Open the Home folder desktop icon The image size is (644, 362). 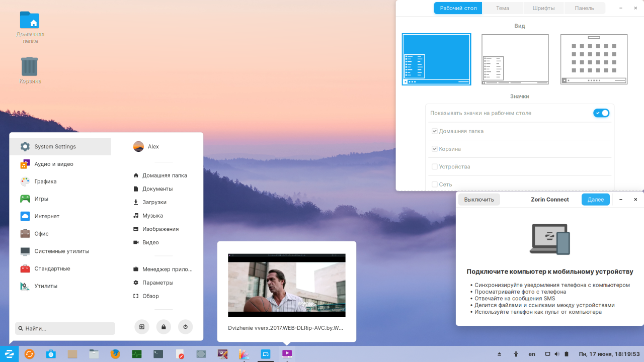(x=30, y=27)
